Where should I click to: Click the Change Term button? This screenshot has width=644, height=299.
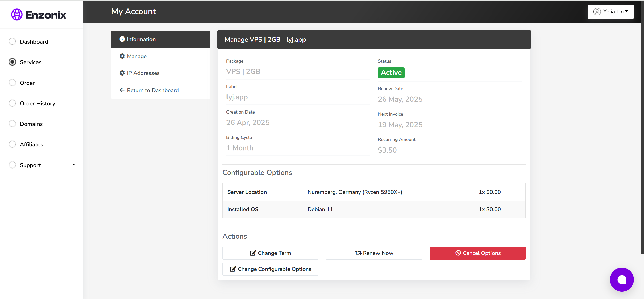coord(270,253)
